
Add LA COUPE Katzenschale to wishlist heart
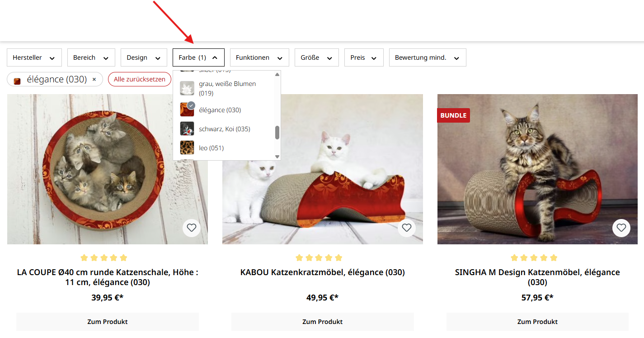coord(192,228)
